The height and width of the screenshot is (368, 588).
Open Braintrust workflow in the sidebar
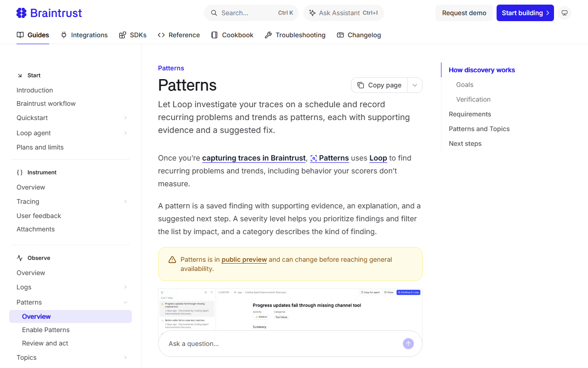(x=46, y=103)
